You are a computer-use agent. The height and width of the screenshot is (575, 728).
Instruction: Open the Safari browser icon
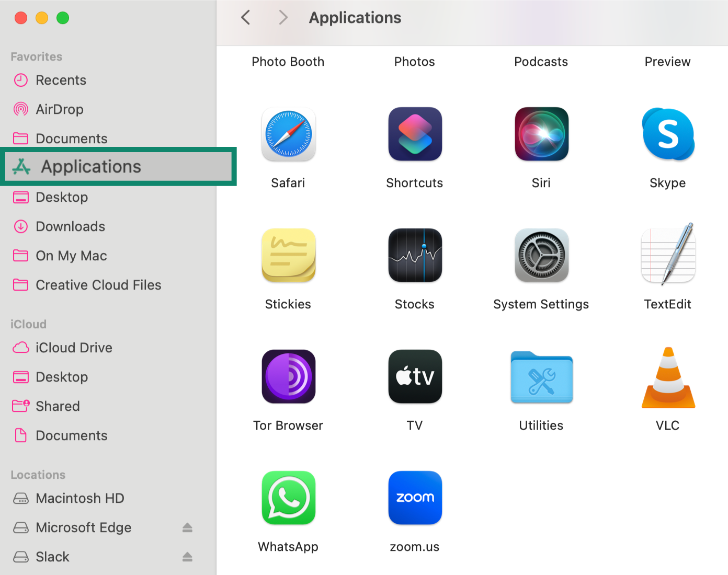pos(288,134)
